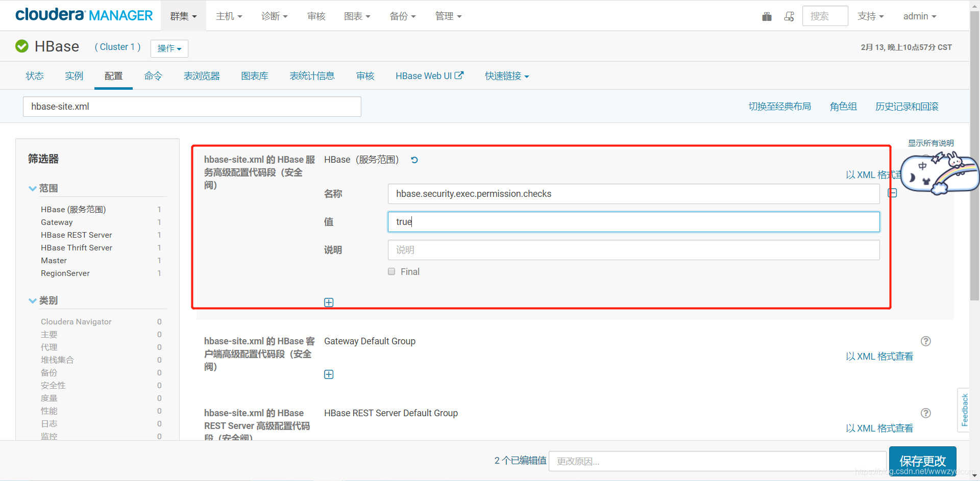Add a property to Gateway Default Group
Viewport: 980px width, 481px height.
tap(329, 374)
